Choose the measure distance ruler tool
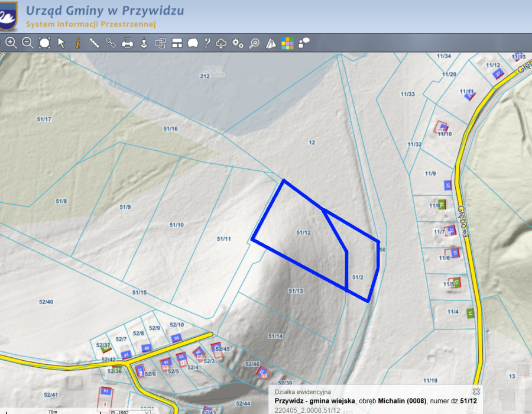The image size is (532, 414). pyautogui.click(x=94, y=43)
